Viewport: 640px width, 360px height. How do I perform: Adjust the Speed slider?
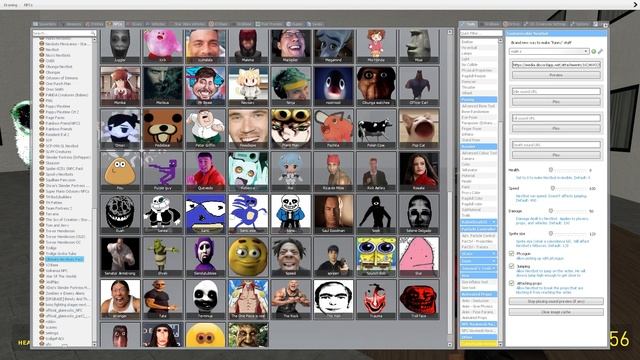click(567, 188)
